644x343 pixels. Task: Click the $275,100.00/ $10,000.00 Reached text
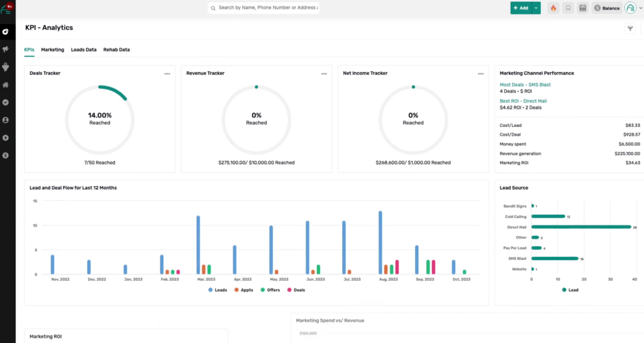[257, 163]
